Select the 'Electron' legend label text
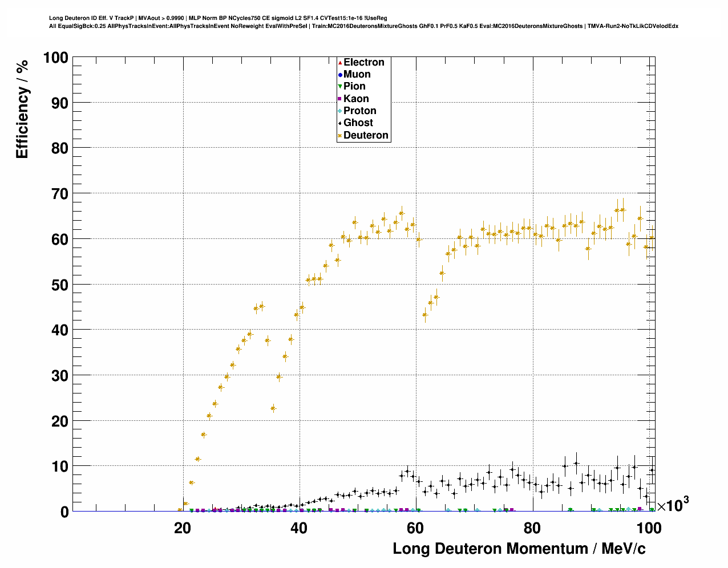 click(363, 62)
